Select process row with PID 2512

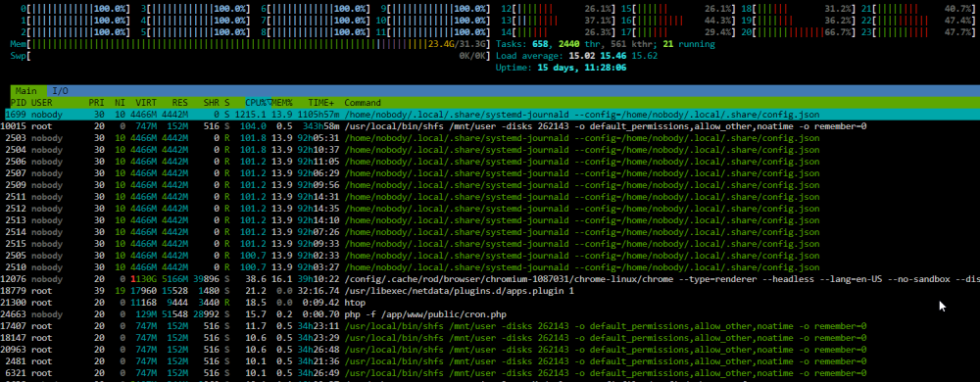(490, 208)
